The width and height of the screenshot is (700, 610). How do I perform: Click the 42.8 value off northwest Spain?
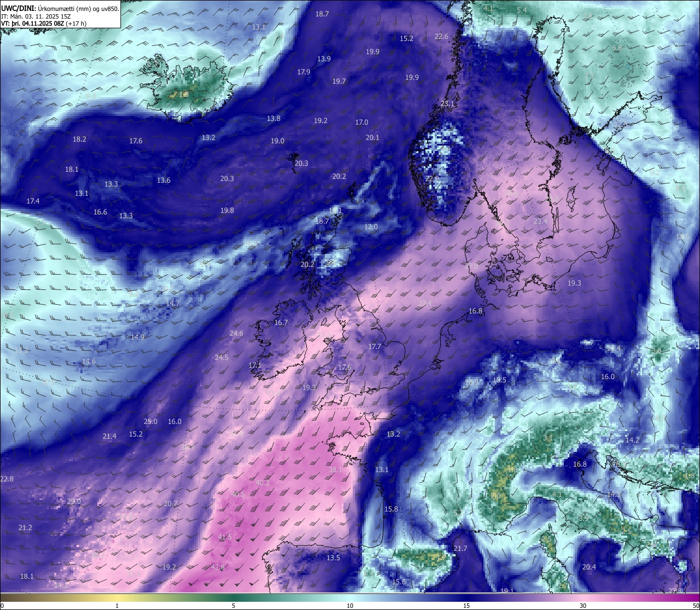pos(218,568)
